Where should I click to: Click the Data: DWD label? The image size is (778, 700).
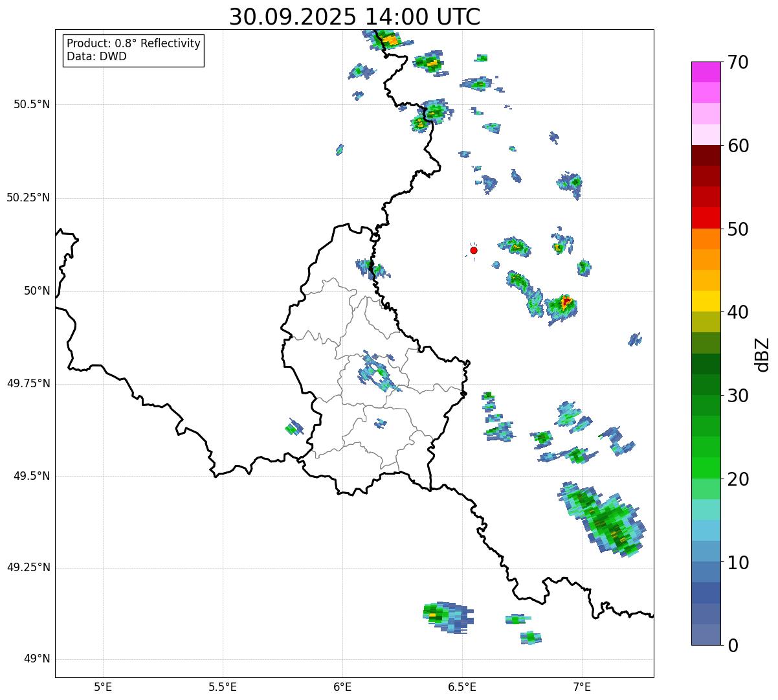pyautogui.click(x=96, y=56)
